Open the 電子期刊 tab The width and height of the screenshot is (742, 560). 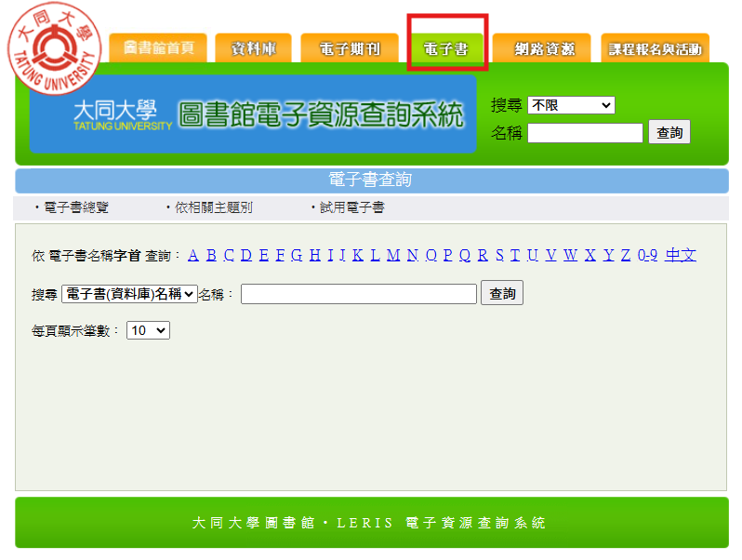(x=350, y=47)
